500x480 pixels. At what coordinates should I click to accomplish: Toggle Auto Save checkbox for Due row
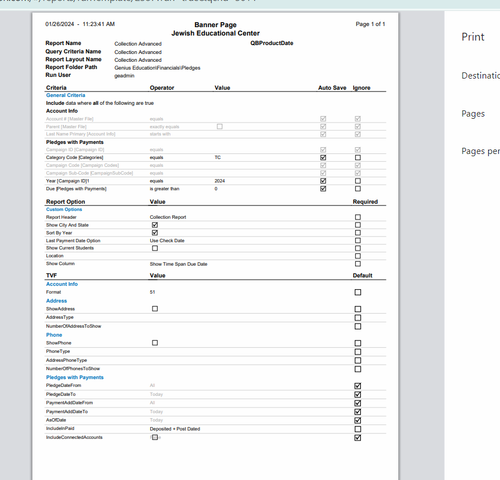pos(323,189)
